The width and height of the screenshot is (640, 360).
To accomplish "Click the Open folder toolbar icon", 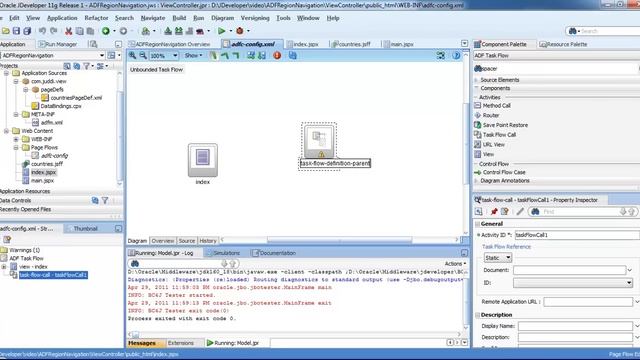I will (6, 31).
